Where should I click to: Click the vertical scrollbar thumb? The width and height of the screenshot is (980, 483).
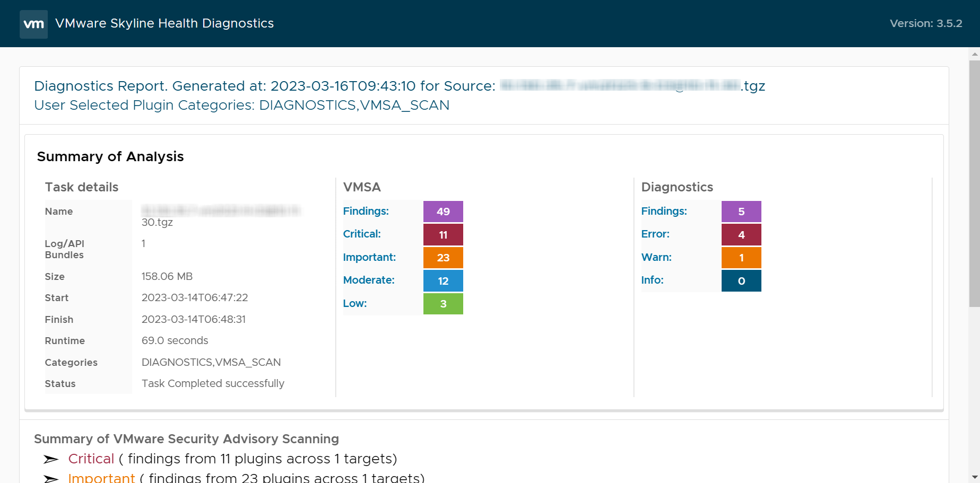pyautogui.click(x=974, y=183)
